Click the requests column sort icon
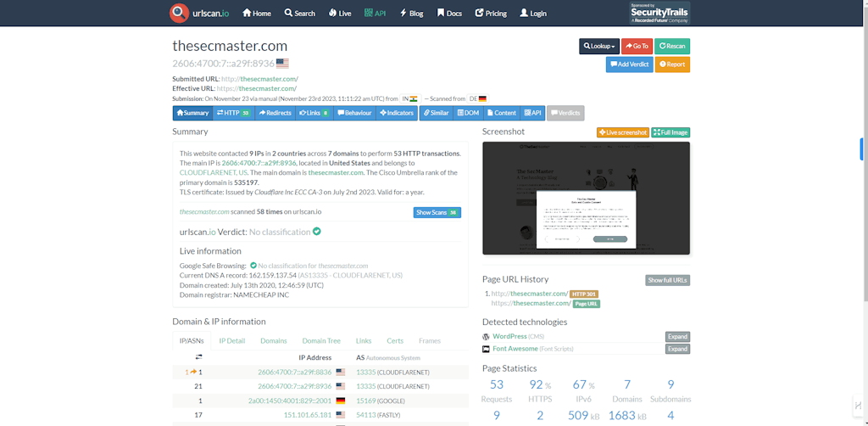The height and width of the screenshot is (426, 868). (198, 357)
